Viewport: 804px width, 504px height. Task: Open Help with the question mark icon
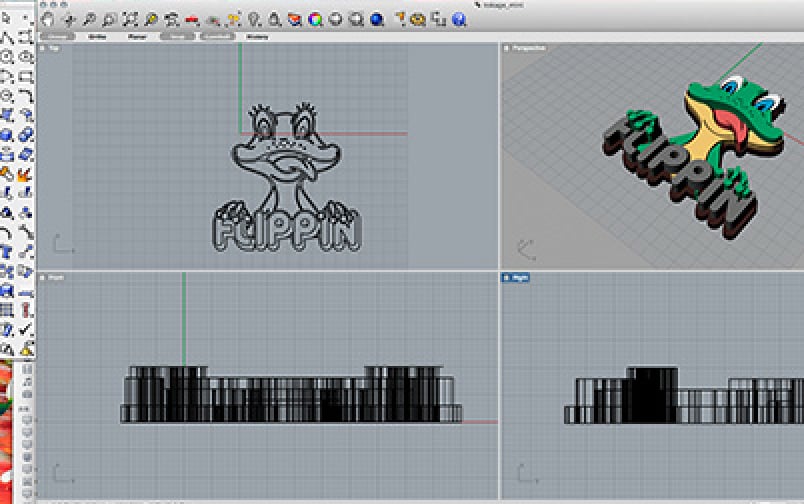point(459,18)
